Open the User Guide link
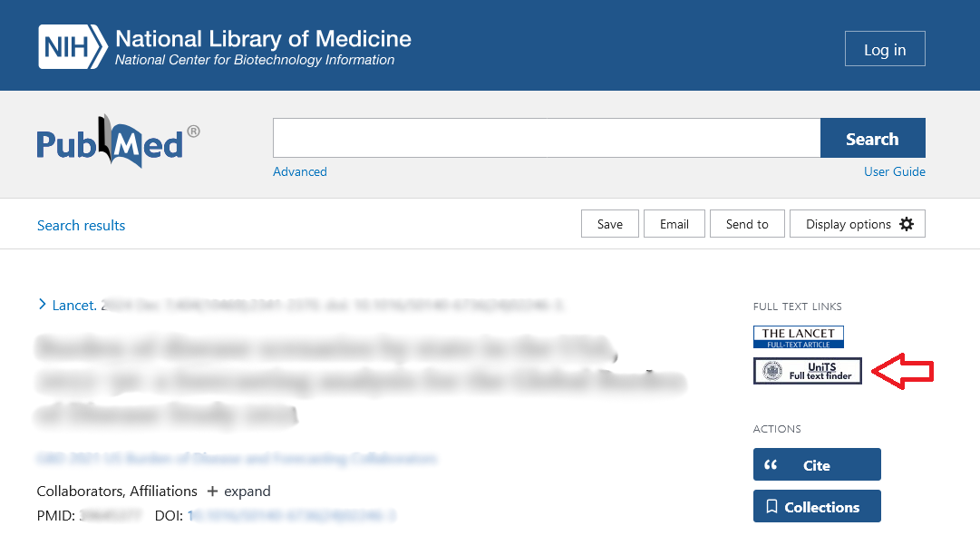The image size is (980, 555). point(895,171)
